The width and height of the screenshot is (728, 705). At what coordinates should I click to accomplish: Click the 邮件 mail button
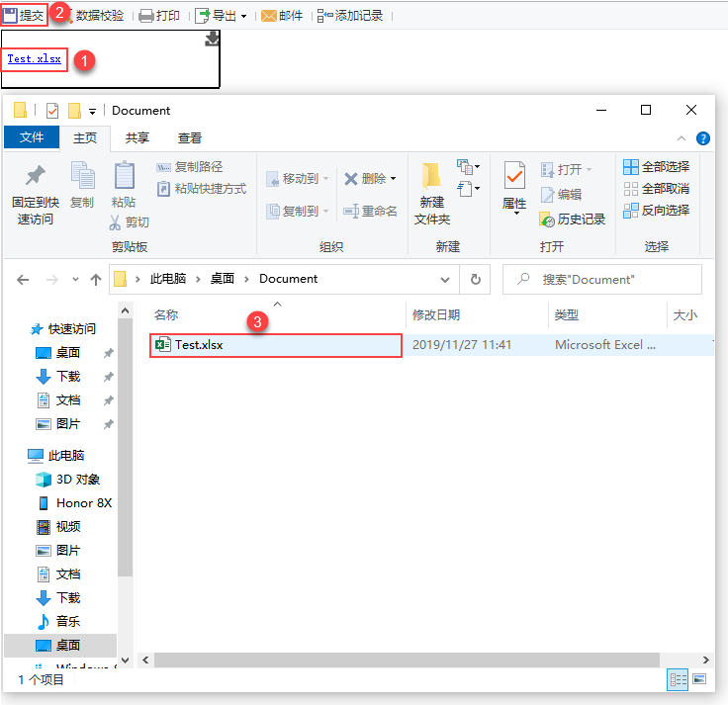[282, 16]
